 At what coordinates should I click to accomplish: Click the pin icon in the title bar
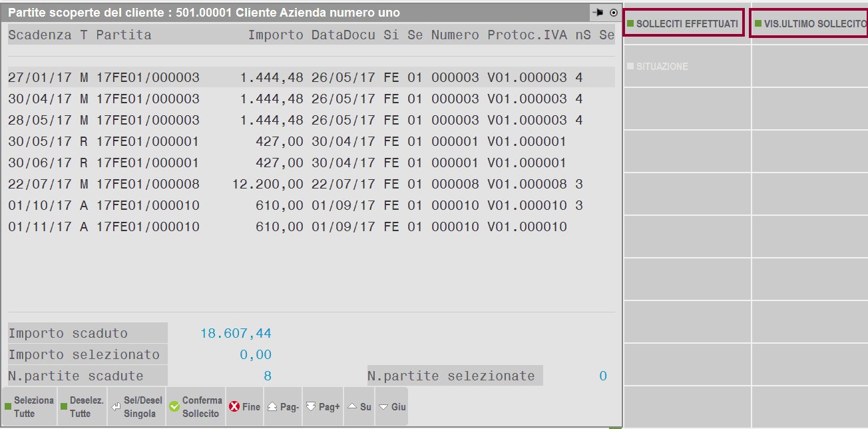597,13
